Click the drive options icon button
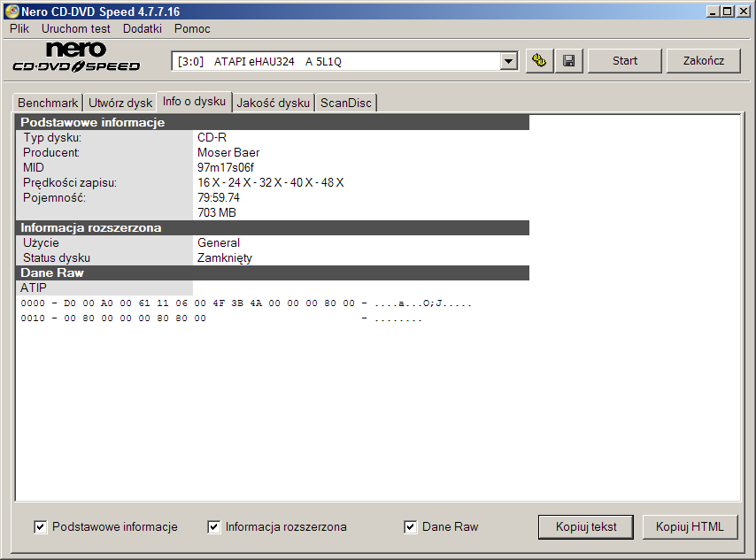Image resolution: width=756 pixels, height=560 pixels. pyautogui.click(x=539, y=61)
